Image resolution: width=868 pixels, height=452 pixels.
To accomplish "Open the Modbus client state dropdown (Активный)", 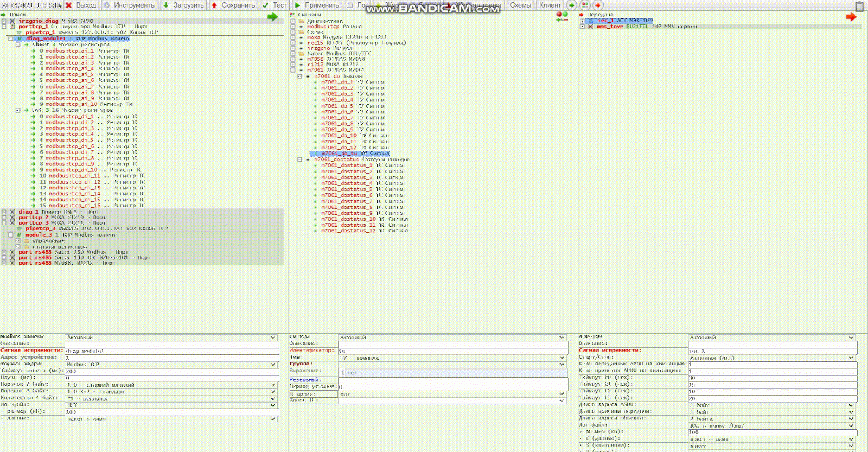I will (171, 337).
